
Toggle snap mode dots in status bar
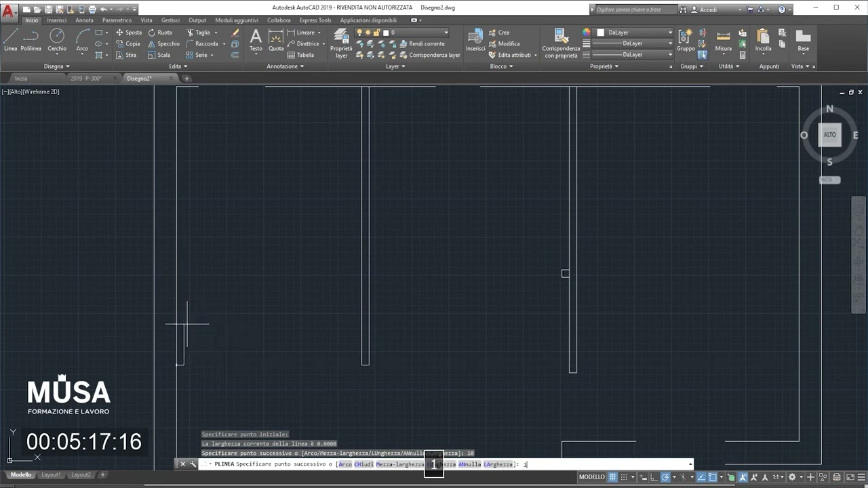tap(624, 477)
